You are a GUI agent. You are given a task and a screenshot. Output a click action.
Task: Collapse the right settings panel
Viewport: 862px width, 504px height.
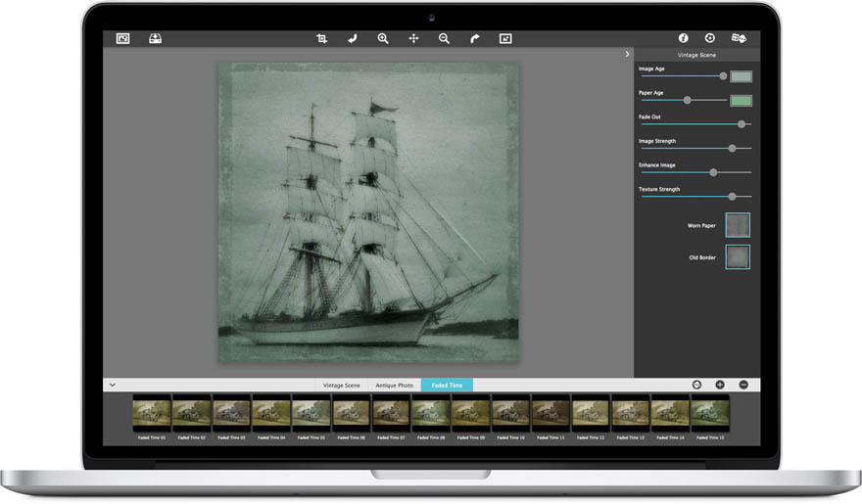(627, 55)
